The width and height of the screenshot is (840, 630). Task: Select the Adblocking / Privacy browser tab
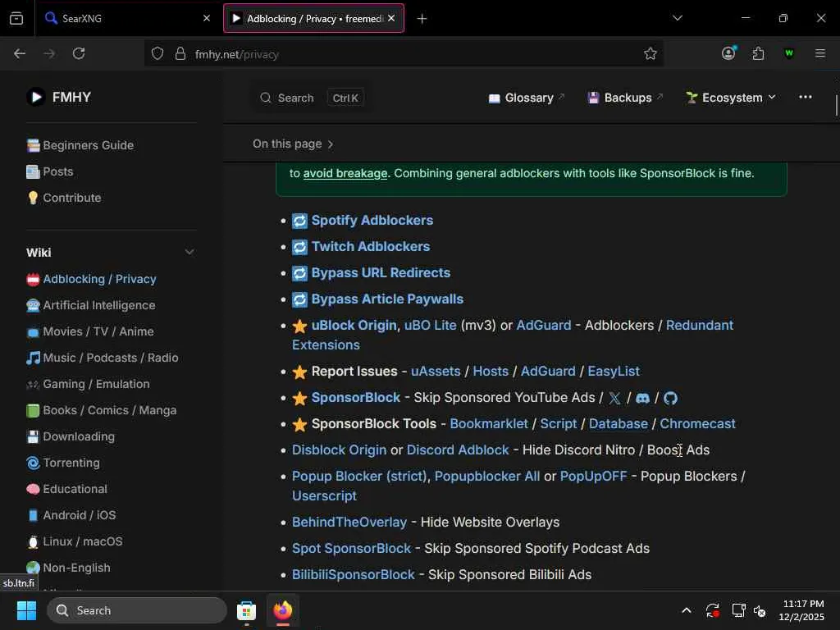313,18
